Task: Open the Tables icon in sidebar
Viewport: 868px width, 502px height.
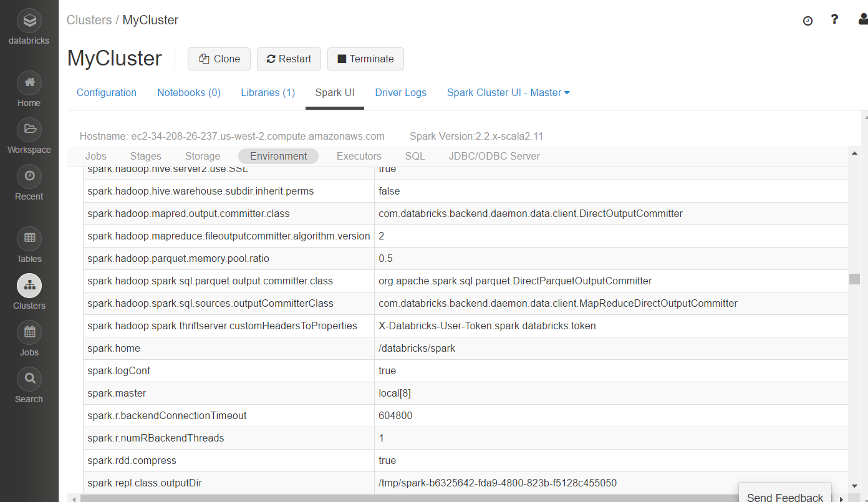Action: coord(29,238)
